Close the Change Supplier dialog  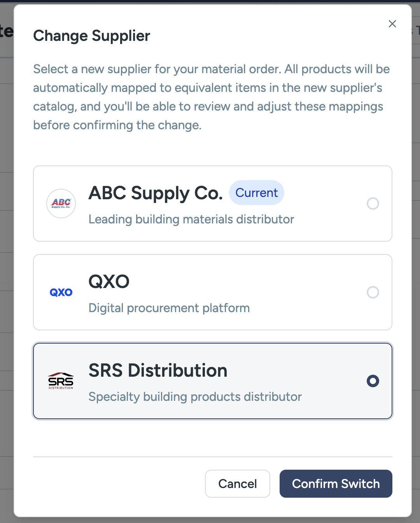click(x=392, y=24)
